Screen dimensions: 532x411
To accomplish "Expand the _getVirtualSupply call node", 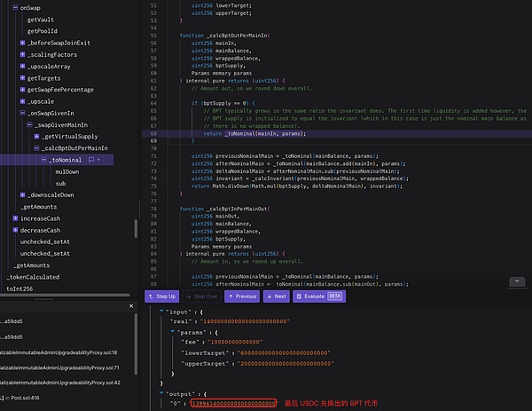I will (x=36, y=137).
